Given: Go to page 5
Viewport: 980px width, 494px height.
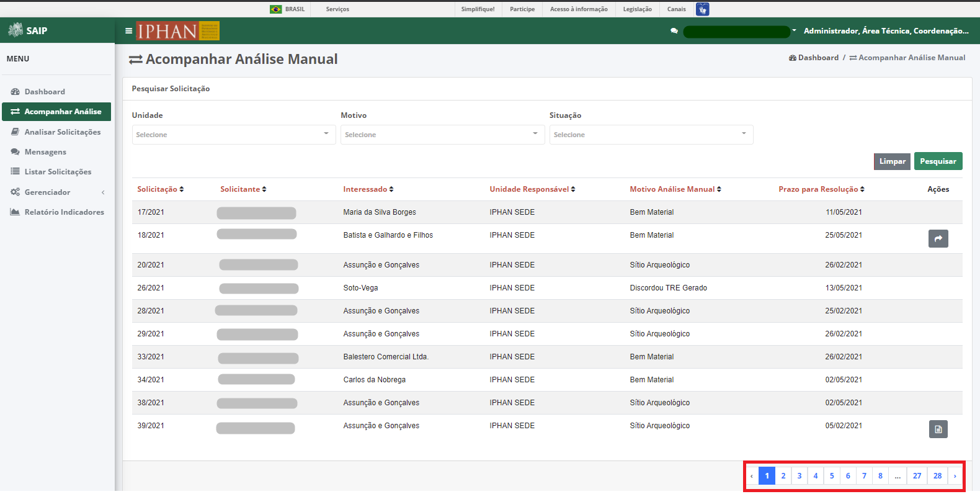Looking at the screenshot, I should tap(832, 476).
